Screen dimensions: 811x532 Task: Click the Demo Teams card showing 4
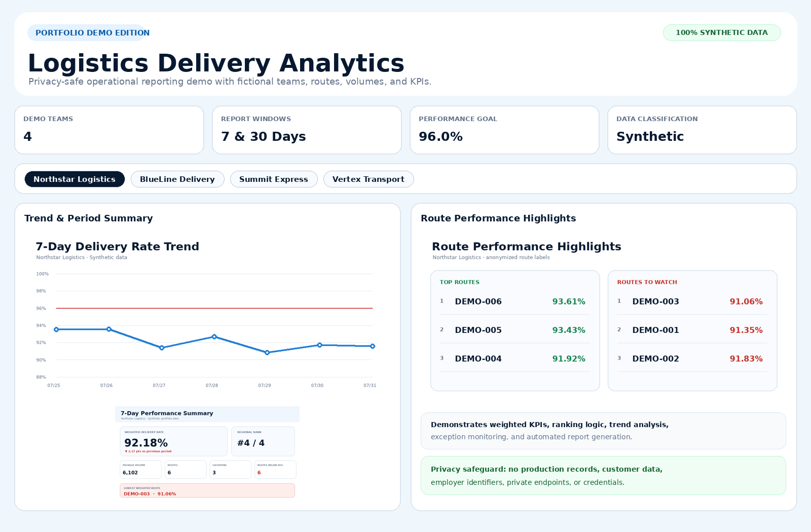coord(109,130)
